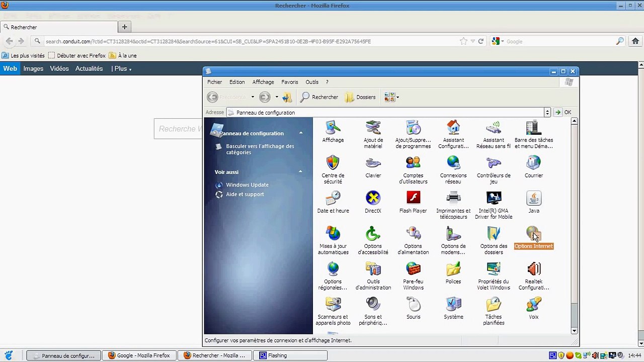This screenshot has width=644, height=362.
Task: Open Tâches planifiées icon
Action: tap(494, 311)
